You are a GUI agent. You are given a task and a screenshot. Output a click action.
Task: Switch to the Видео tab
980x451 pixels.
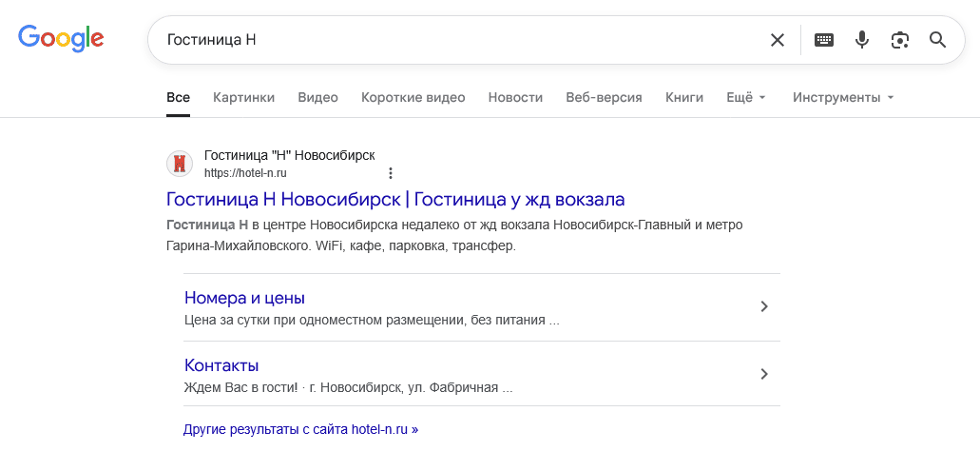coord(317,97)
